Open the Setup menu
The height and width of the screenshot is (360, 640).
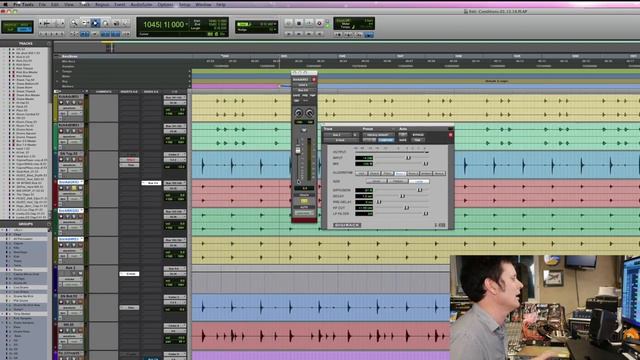(x=184, y=4)
